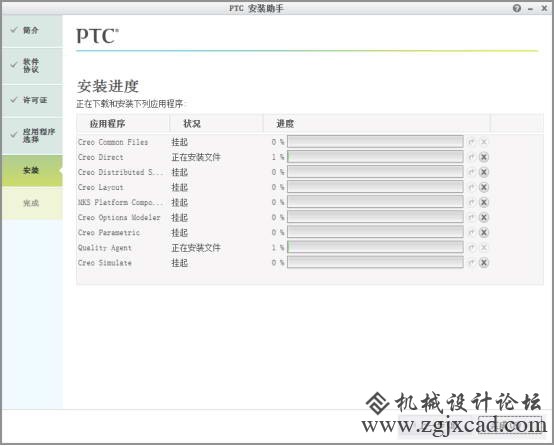Click the retry icon for Creo Parametric
554x446 pixels.
coord(471,233)
